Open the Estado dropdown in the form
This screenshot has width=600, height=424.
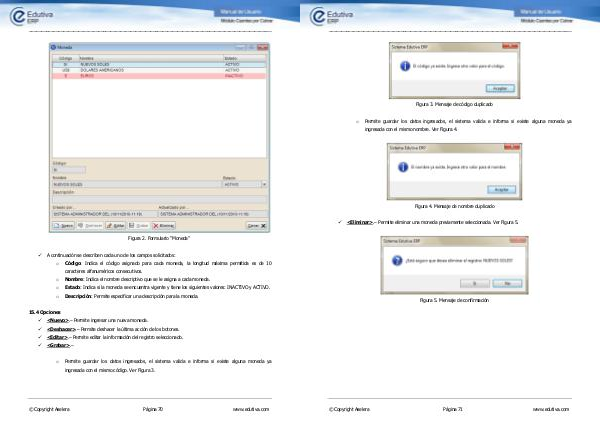[x=264, y=184]
